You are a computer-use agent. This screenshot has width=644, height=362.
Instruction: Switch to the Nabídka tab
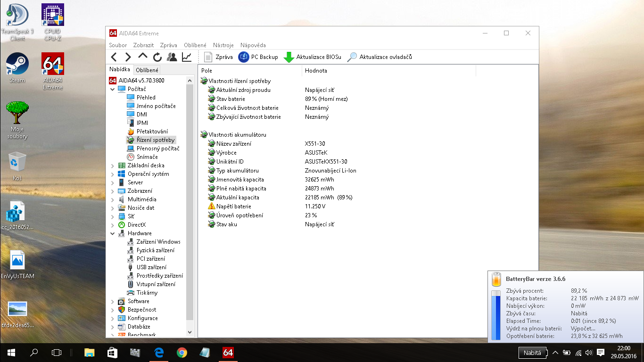tap(119, 69)
